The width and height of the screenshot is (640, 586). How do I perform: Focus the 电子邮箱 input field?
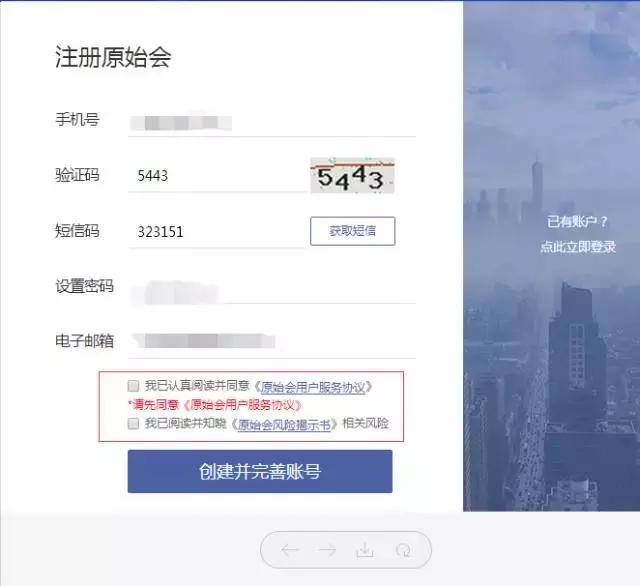point(272,342)
